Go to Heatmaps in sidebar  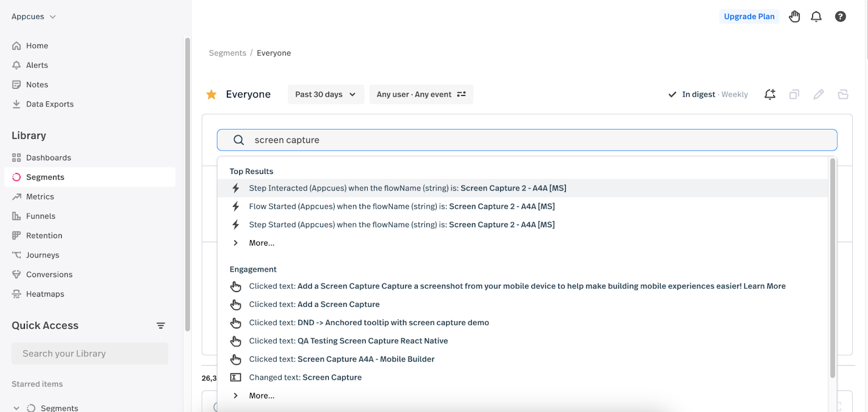[45, 294]
